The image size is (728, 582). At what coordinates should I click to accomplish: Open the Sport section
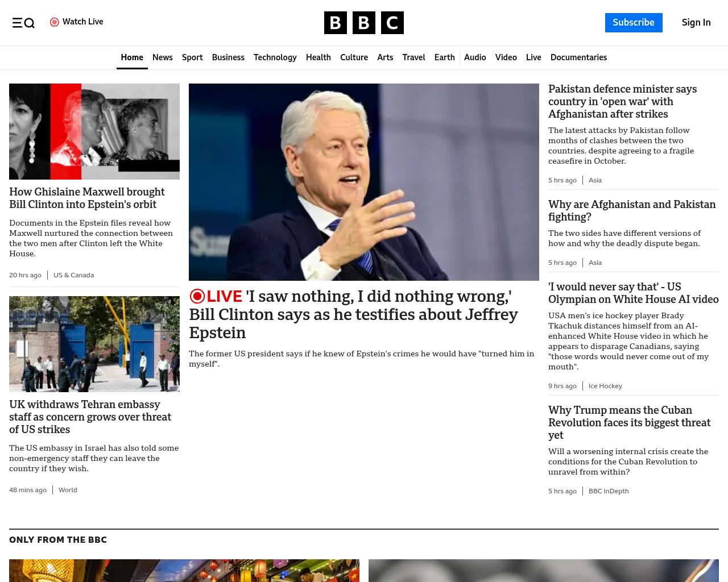point(192,57)
